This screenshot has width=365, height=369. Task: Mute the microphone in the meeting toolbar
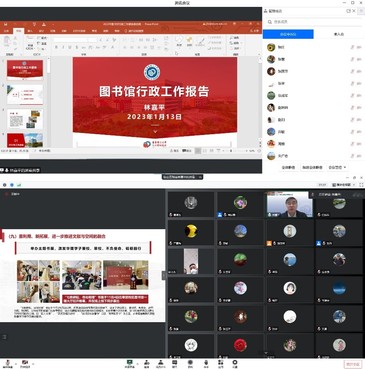pyautogui.click(x=7, y=363)
